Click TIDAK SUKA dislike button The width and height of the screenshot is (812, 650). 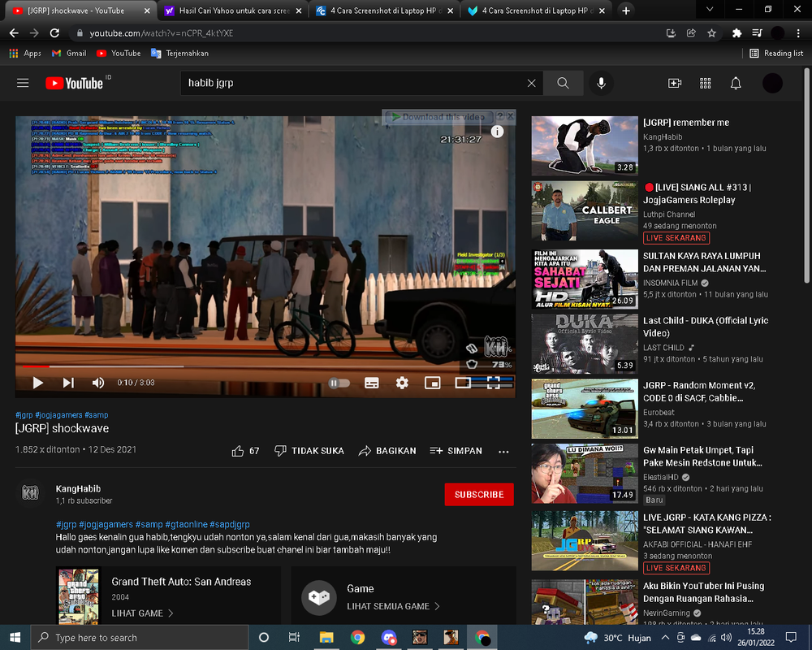309,451
